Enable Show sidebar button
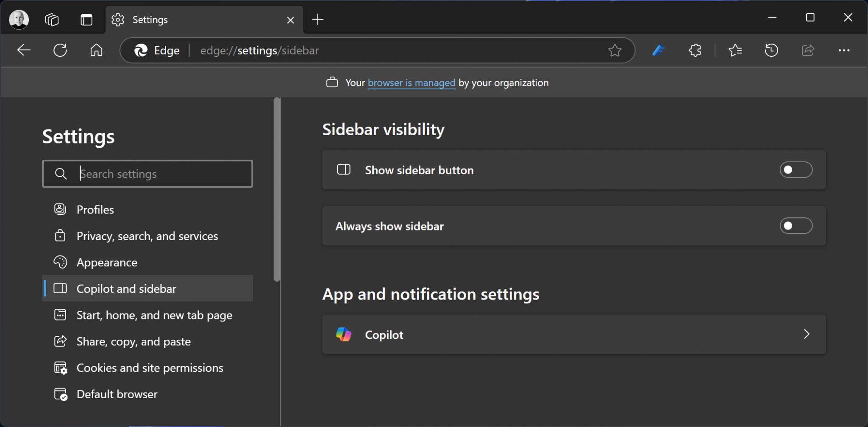868x427 pixels. 796,170
